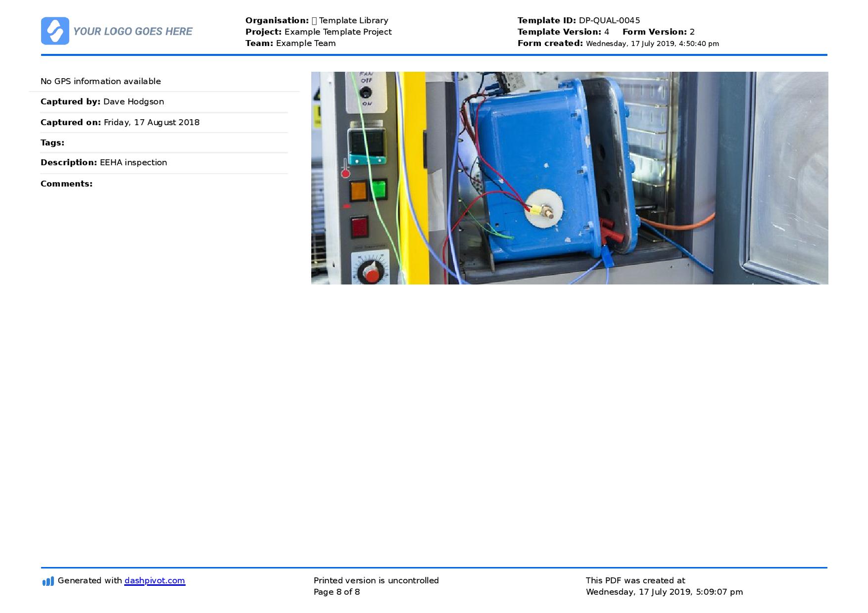Click the 5:09:07 pm creation timestamp

pyautogui.click(x=664, y=592)
